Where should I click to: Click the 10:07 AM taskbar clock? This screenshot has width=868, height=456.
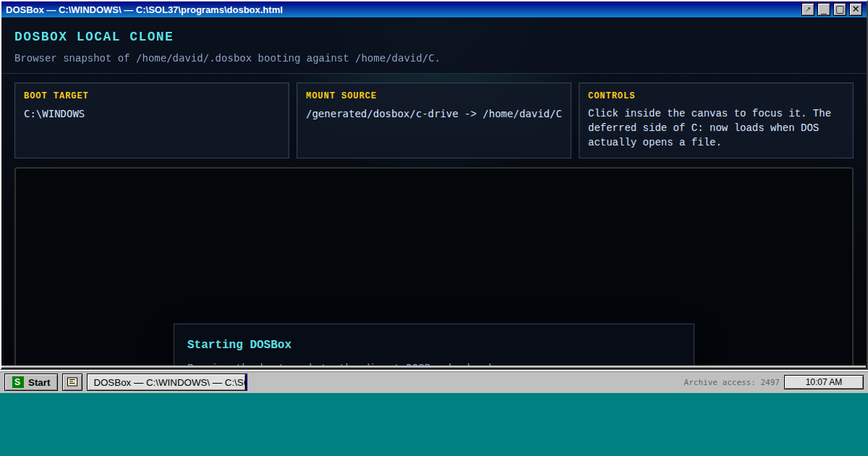(823, 382)
